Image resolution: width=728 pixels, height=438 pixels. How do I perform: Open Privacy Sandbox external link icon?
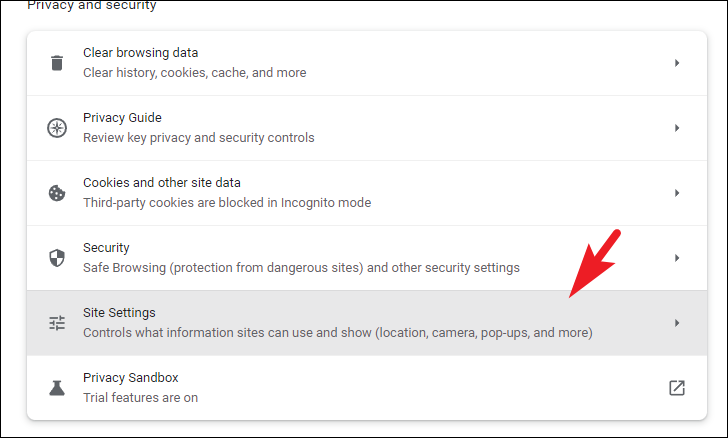676,388
